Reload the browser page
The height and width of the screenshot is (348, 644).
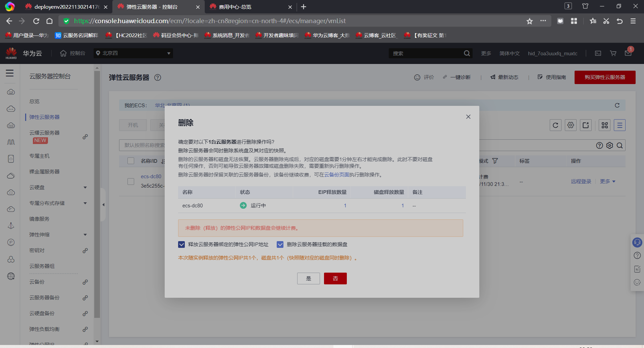pos(36,21)
